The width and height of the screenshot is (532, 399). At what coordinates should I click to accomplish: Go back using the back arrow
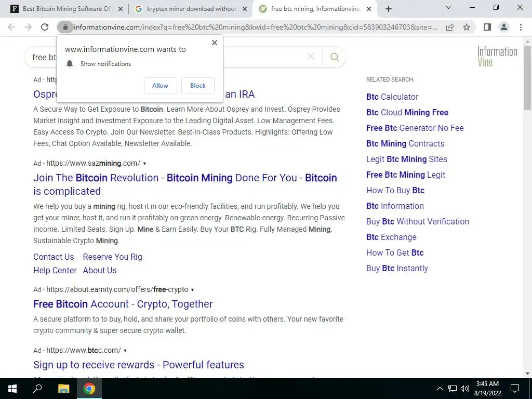point(11,27)
